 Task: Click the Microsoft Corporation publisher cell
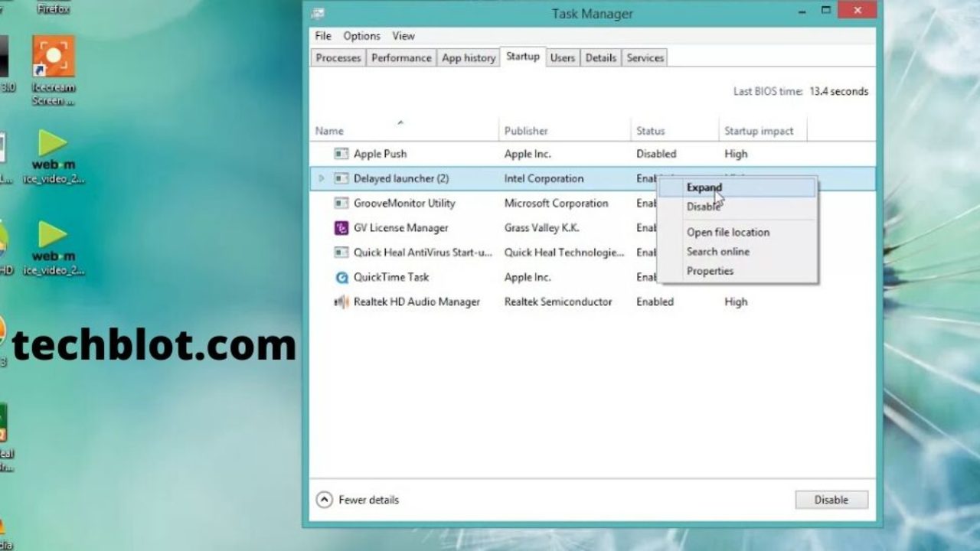click(x=557, y=203)
